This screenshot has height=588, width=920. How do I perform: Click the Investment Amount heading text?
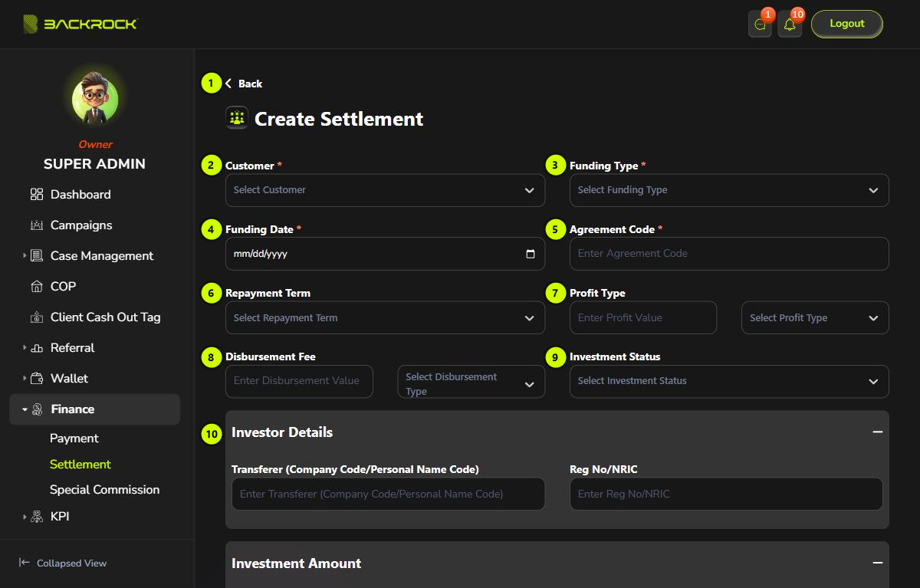pyautogui.click(x=297, y=563)
